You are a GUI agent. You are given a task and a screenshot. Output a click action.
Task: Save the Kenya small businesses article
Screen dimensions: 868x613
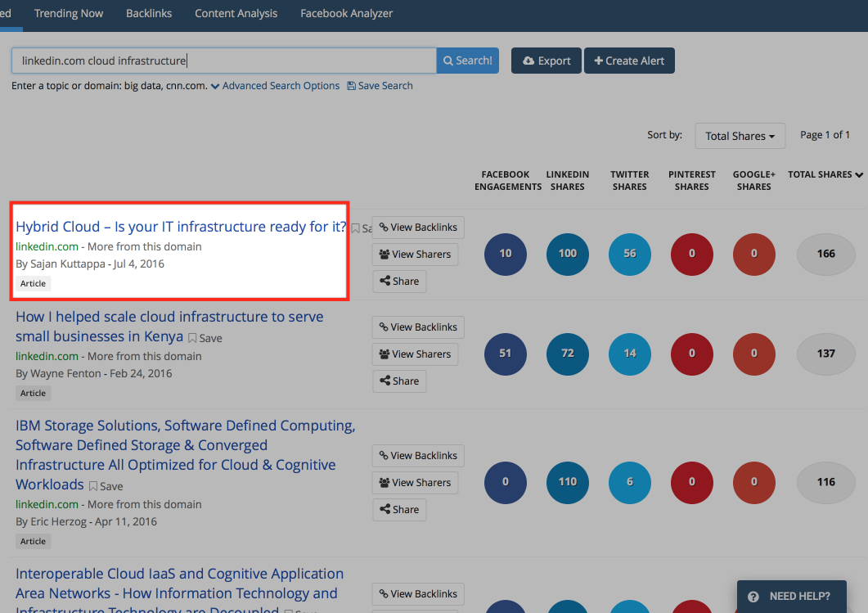[x=205, y=338]
